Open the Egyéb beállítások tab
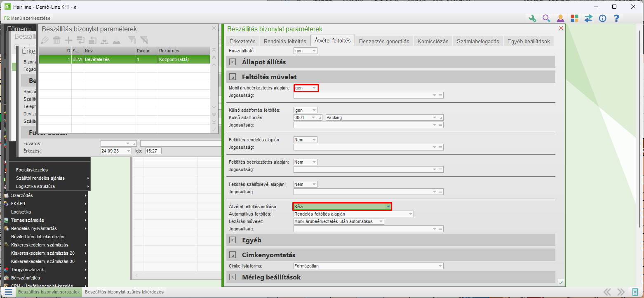Image resolution: width=644 pixels, height=298 pixels. point(529,41)
